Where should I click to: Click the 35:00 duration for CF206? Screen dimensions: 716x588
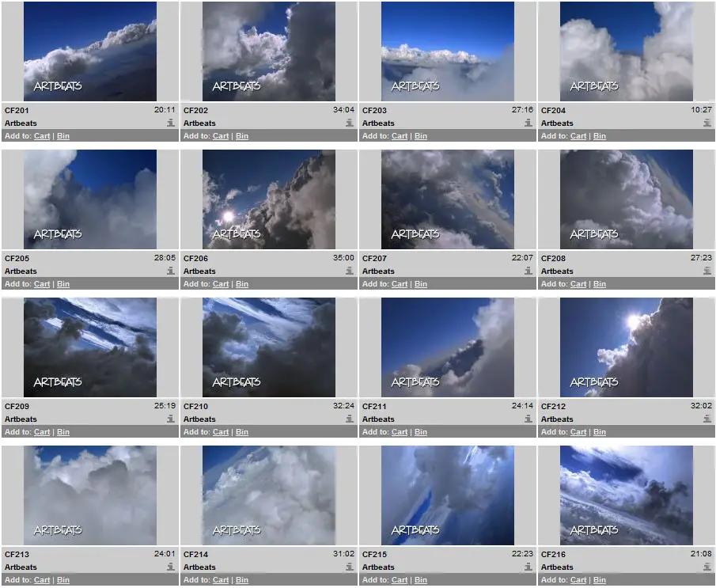click(343, 258)
